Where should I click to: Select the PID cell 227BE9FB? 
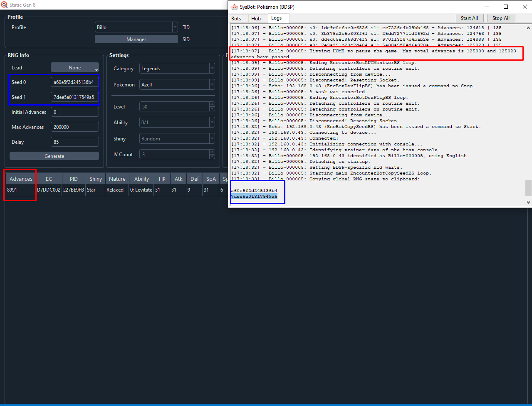coord(74,190)
